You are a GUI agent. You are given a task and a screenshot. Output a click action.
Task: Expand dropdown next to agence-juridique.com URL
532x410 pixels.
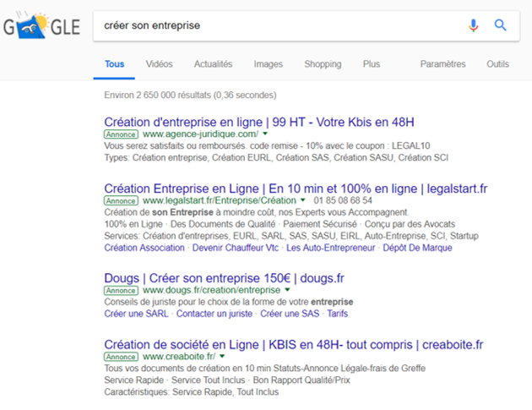(265, 134)
